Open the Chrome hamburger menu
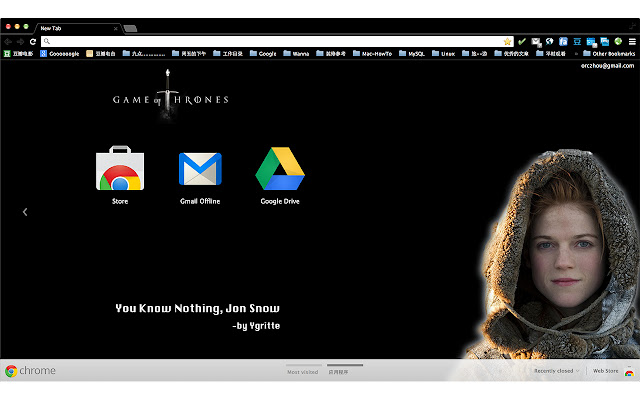Viewport: 640px width, 400px height. [632, 42]
